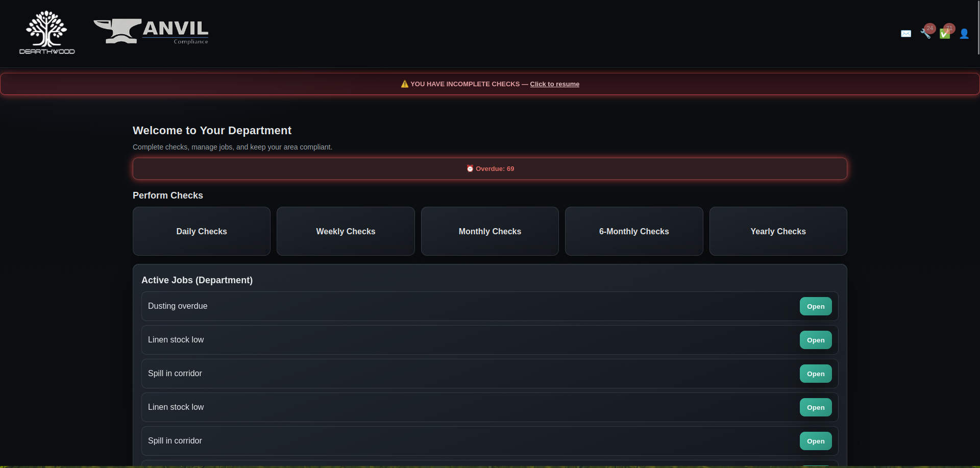Follow the "Click to resume" link
Viewport: 980px width, 468px height.
(554, 84)
